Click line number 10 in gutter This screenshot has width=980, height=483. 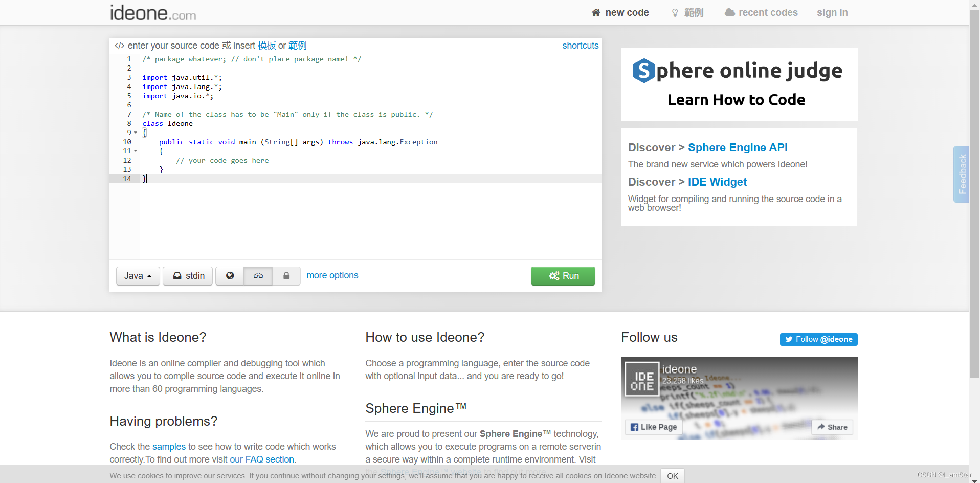pyautogui.click(x=127, y=142)
